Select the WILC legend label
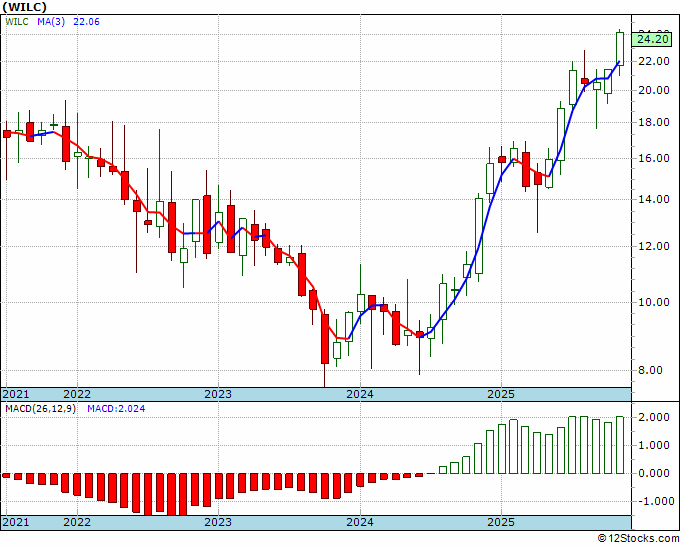680x546 pixels. coord(17,21)
